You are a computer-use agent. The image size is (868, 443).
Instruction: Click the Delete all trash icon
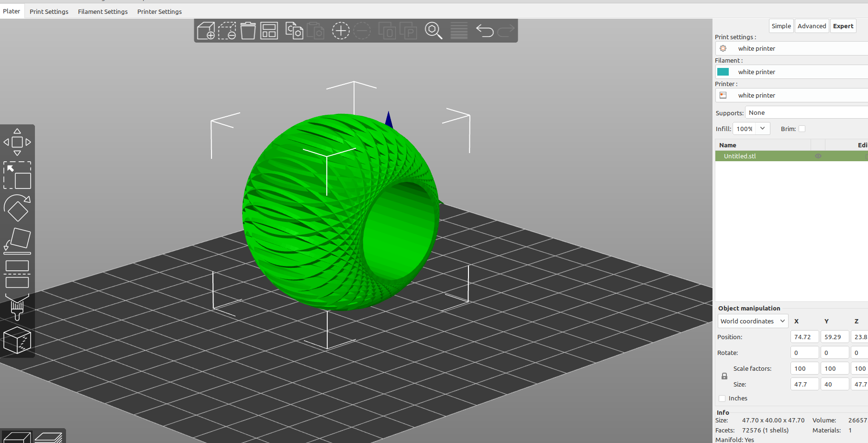click(x=248, y=31)
